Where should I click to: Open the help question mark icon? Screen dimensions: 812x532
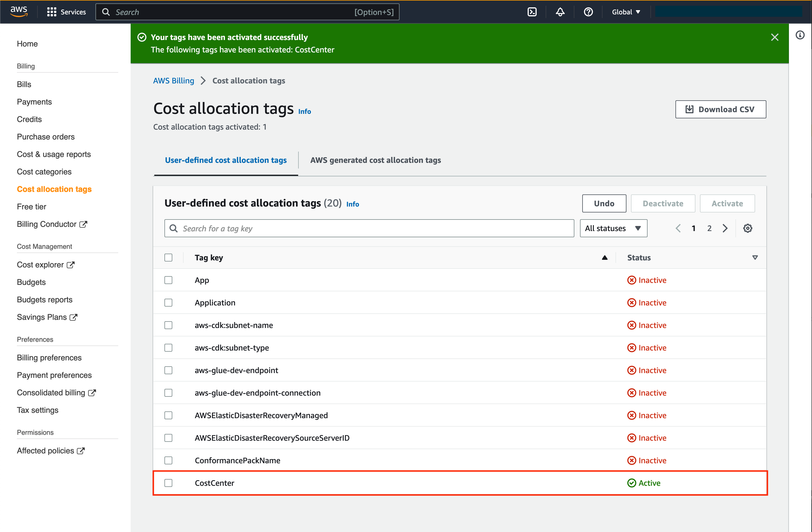[x=588, y=12]
